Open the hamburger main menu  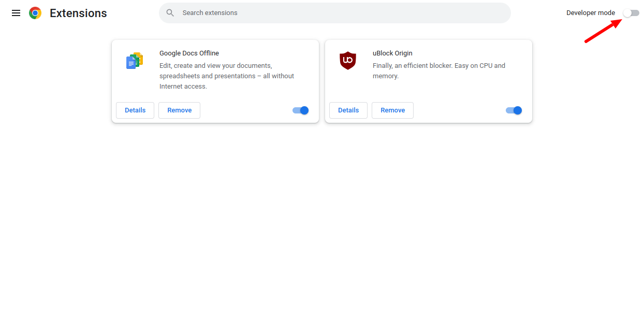pos(16,13)
